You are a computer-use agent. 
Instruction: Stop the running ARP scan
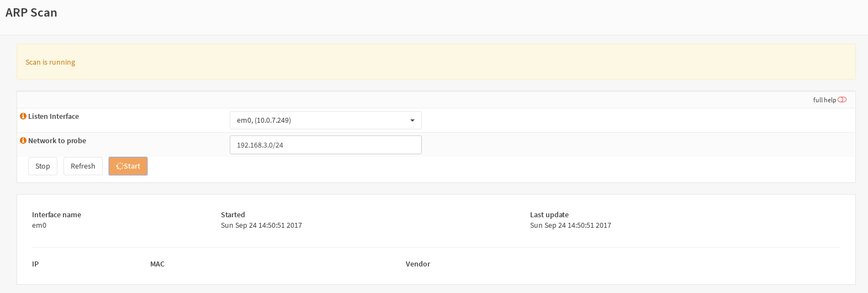pos(43,166)
